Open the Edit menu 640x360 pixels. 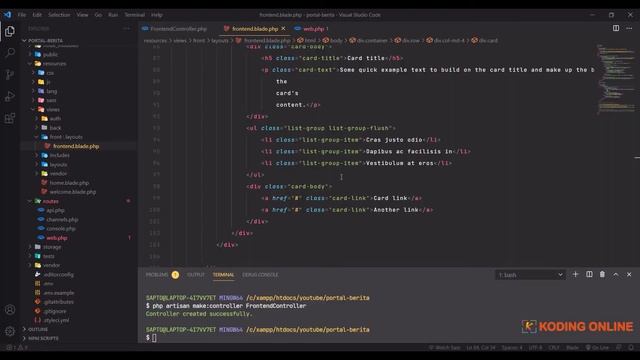coord(37,15)
